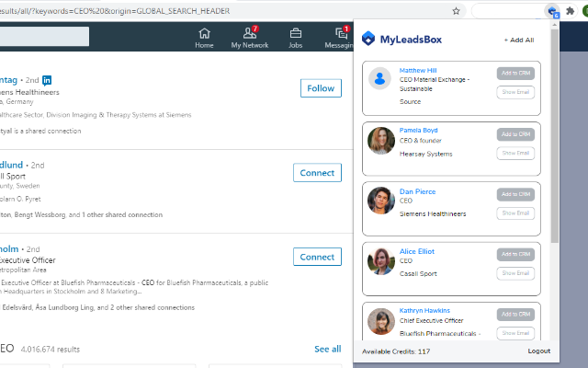Click Kathryn Hawkins profile photo
This screenshot has width=588, height=368.
[x=381, y=321]
